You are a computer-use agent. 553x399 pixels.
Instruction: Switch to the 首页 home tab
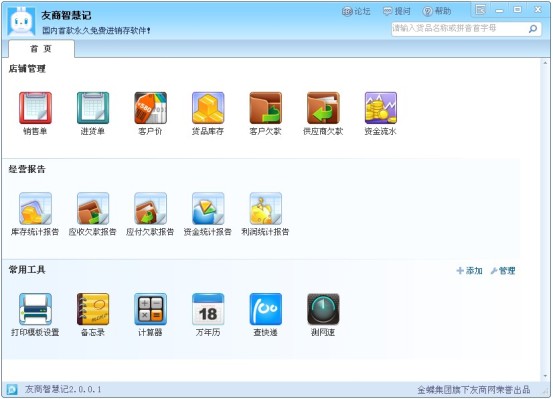point(41,49)
